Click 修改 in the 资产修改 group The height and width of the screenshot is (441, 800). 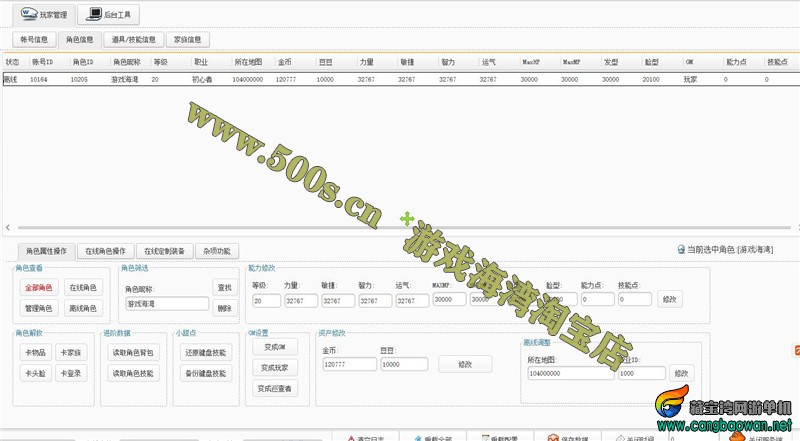pos(465,364)
